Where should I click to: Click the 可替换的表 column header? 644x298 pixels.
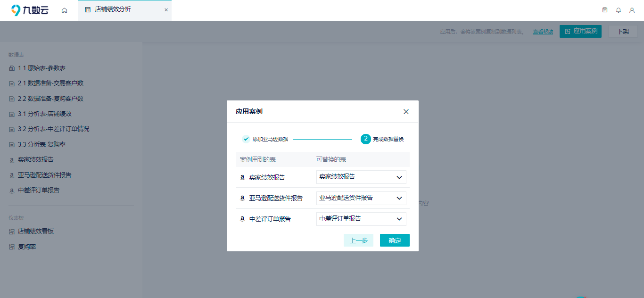coord(331,159)
